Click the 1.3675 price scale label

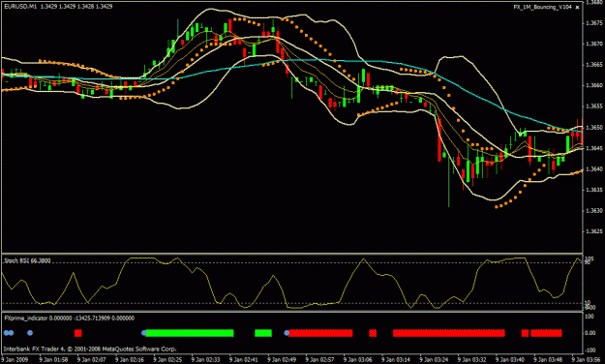click(x=594, y=23)
